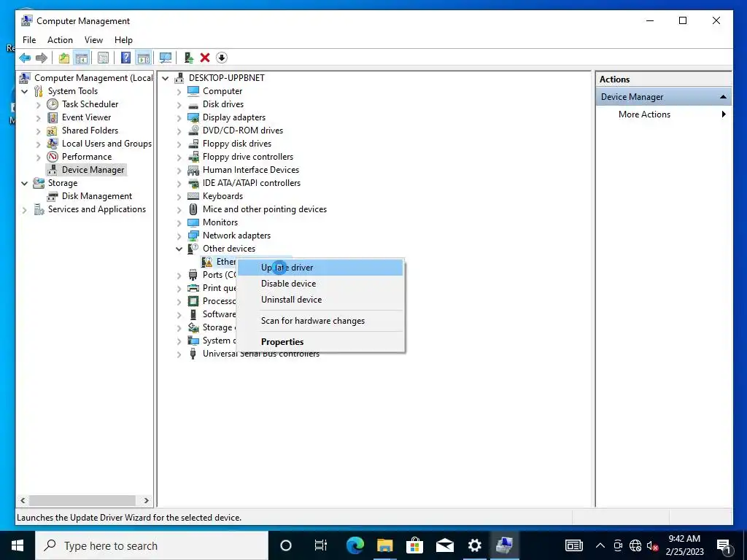747x560 pixels.
Task: Collapse the DESKTOP-UPPBNET root node
Action: pos(165,78)
